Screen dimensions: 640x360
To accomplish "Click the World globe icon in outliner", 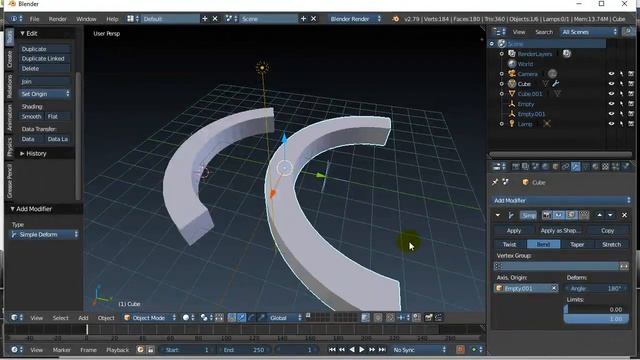I will point(512,64).
